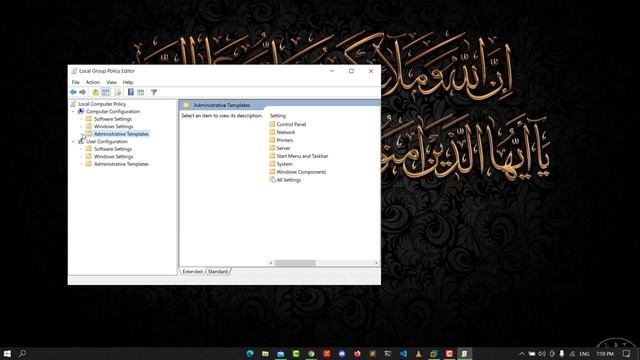Click the scrollbar left arrow in right pane
Screen dimensions: 640x360
click(x=271, y=263)
